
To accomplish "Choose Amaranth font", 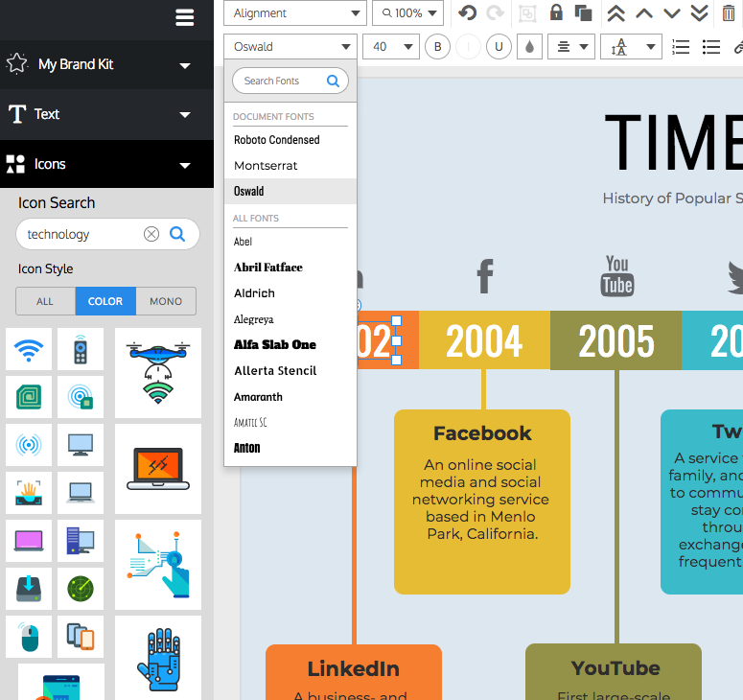I will [x=290, y=397].
